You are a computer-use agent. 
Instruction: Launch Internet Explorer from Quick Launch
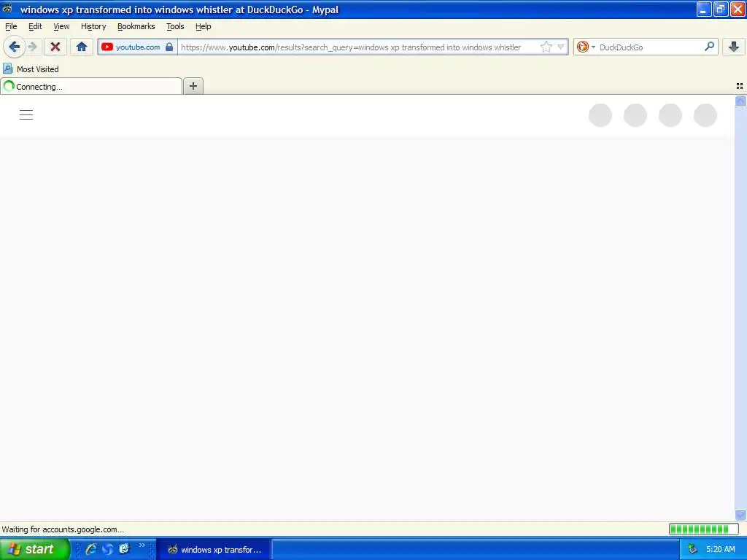pos(90,549)
